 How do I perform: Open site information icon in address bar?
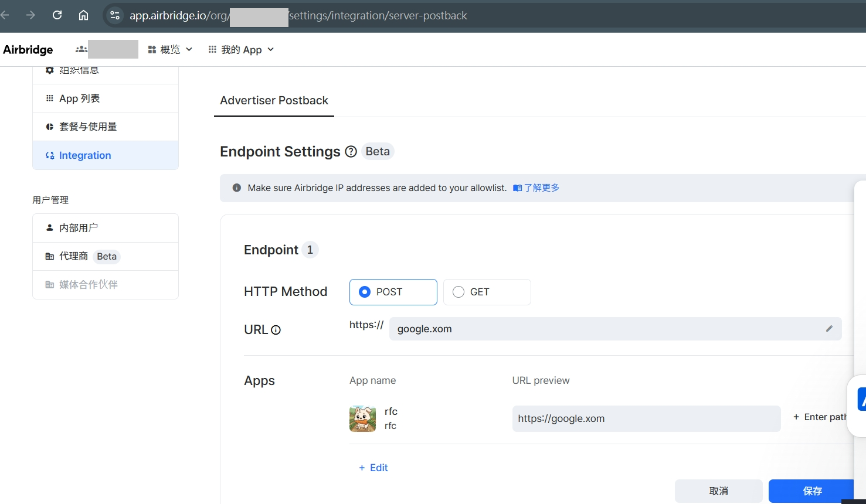click(x=115, y=15)
